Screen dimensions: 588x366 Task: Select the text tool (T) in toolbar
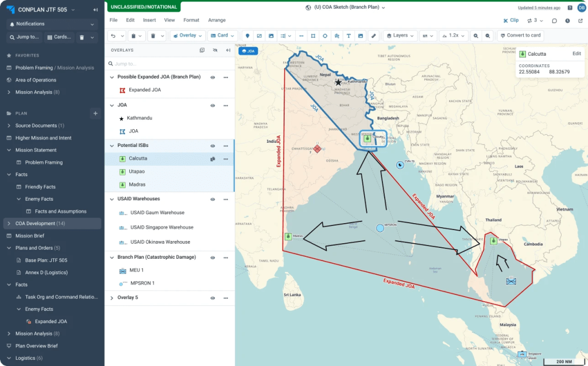[349, 36]
